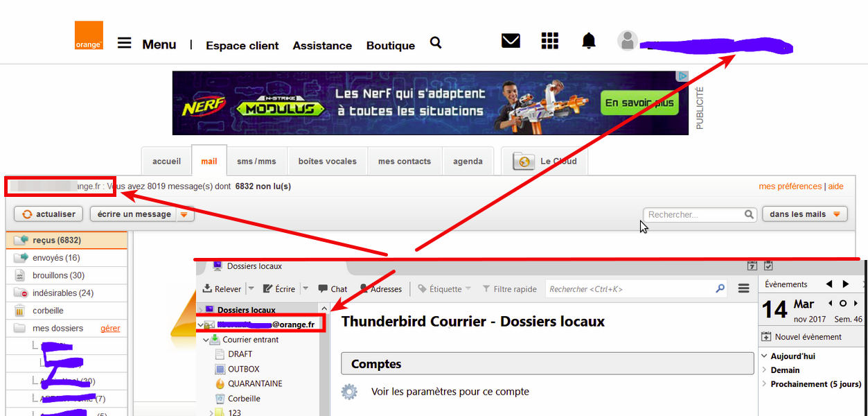Open Thunderbird Chat
The width and height of the screenshot is (868, 416).
333,289
